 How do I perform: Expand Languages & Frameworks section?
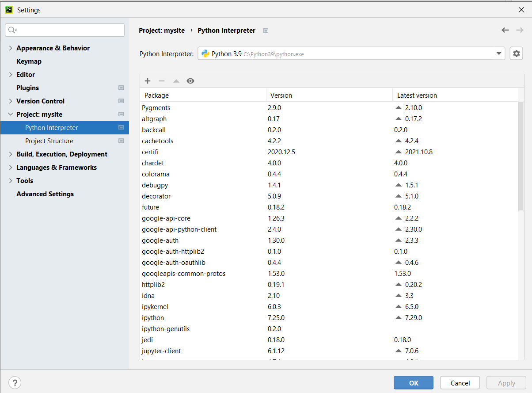[11, 168]
